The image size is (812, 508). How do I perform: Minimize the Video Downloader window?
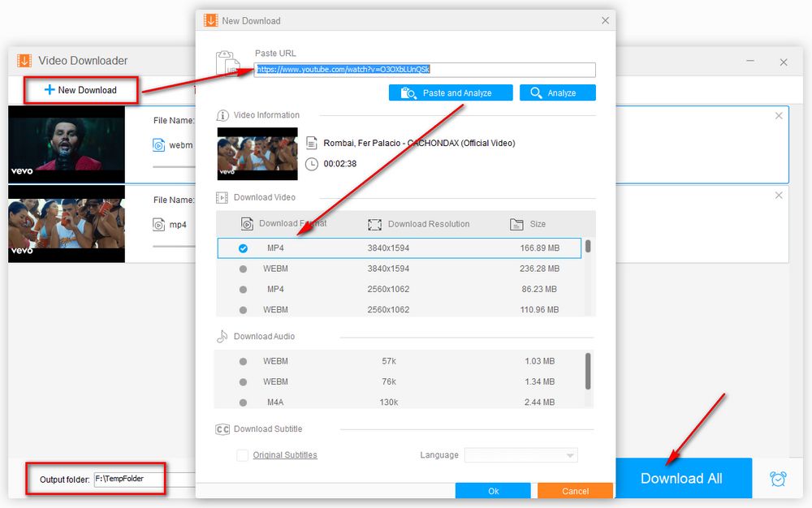(749, 61)
